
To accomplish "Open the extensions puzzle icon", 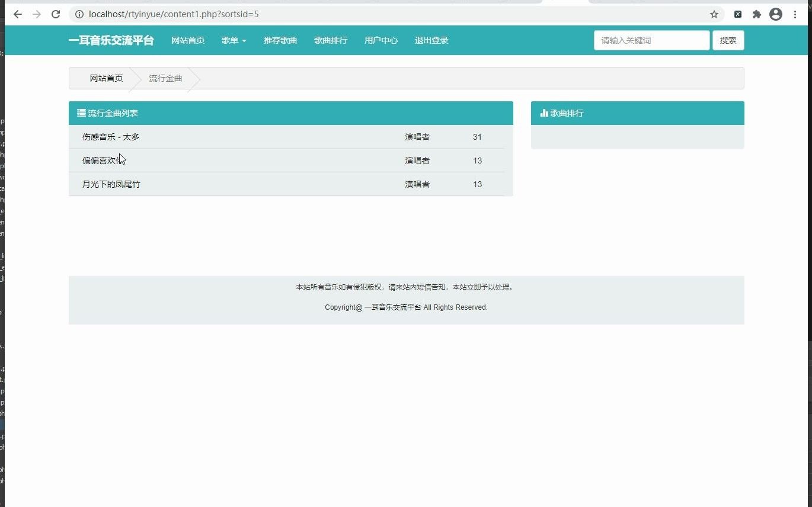I will tap(756, 14).
